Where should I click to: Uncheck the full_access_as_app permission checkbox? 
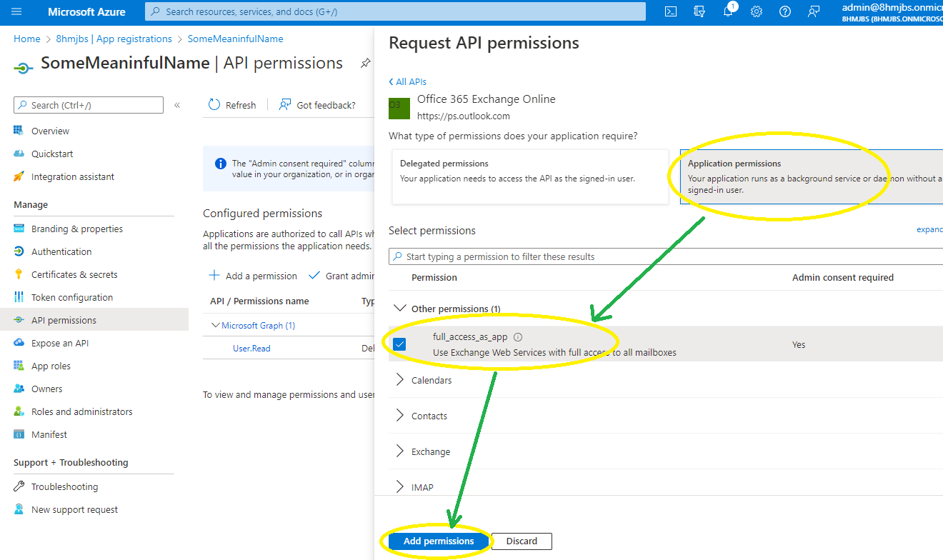(x=400, y=344)
